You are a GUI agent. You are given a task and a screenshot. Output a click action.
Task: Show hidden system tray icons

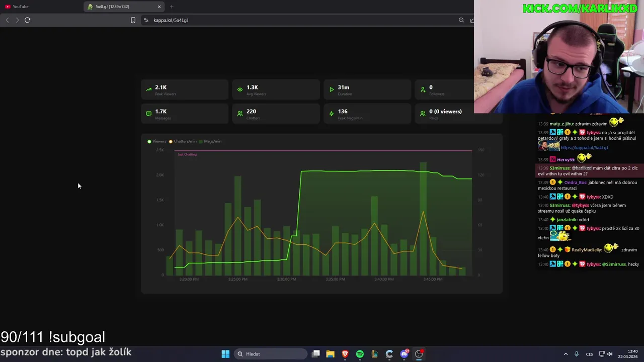[566, 354]
